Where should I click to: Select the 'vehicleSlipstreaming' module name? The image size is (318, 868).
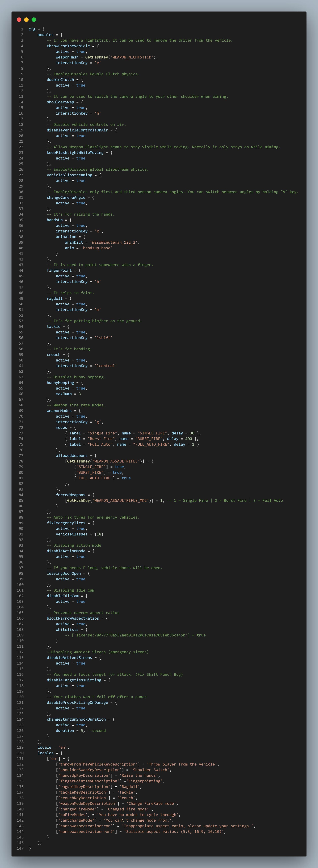click(x=69, y=175)
